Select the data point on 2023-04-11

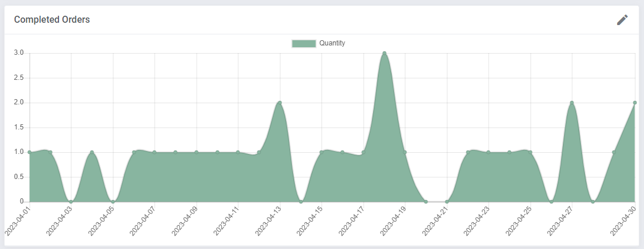coord(238,152)
